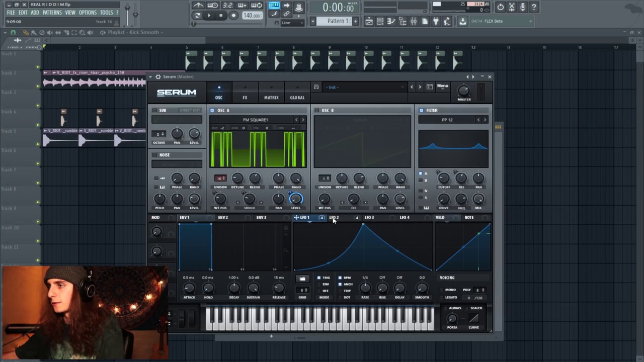Viewport: 644px width, 362px height.
Task: Open the PP 12 filter type menu
Action: pos(447,120)
